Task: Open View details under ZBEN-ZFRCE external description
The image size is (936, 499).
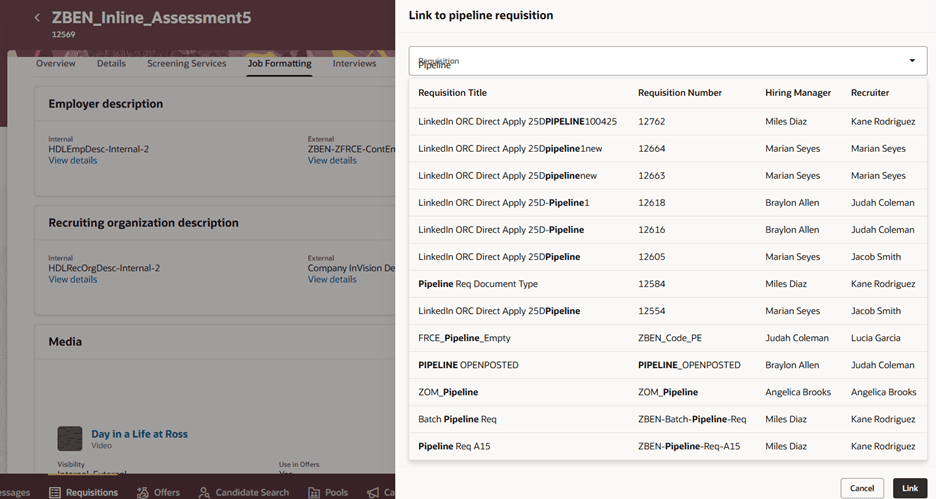Action: (x=332, y=161)
